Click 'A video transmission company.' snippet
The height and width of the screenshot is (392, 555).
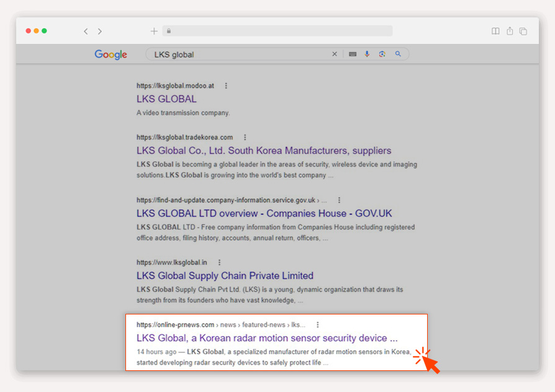(x=183, y=113)
